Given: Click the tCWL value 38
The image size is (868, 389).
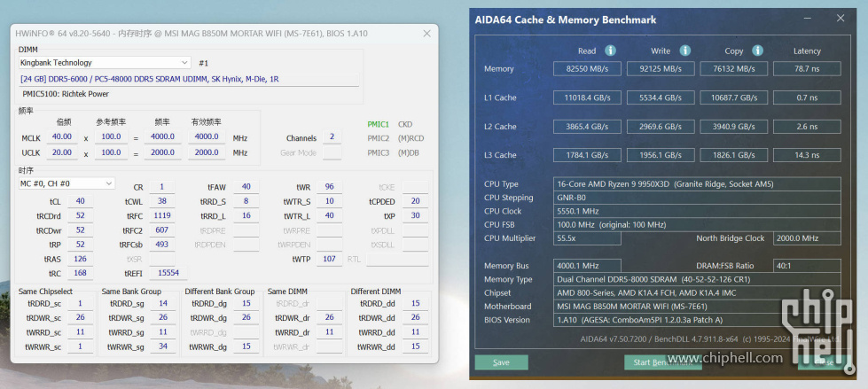Looking at the screenshot, I should [x=161, y=201].
